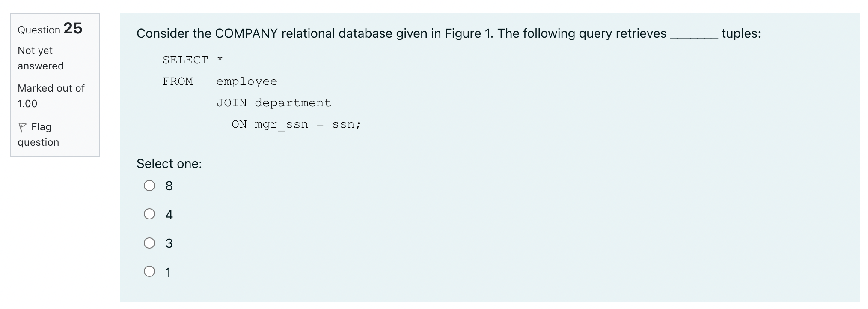This screenshot has height=309, width=868.
Task: Click the Not yet answered status text
Action: pos(40,58)
